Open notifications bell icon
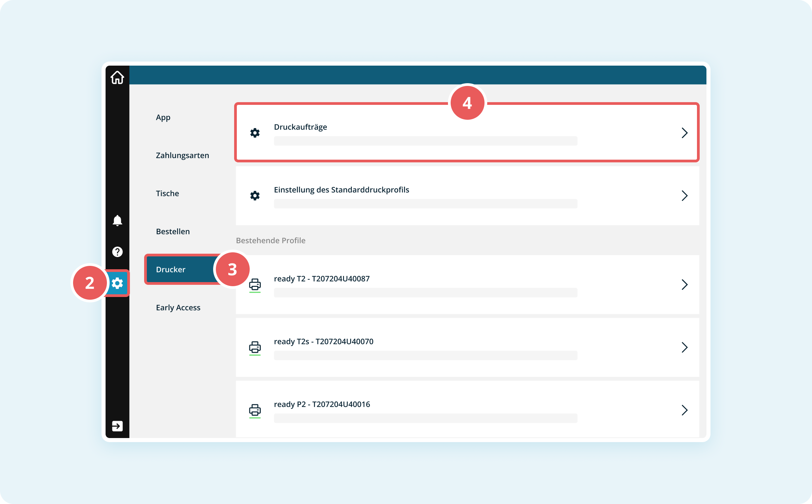This screenshot has width=812, height=504. (x=117, y=221)
